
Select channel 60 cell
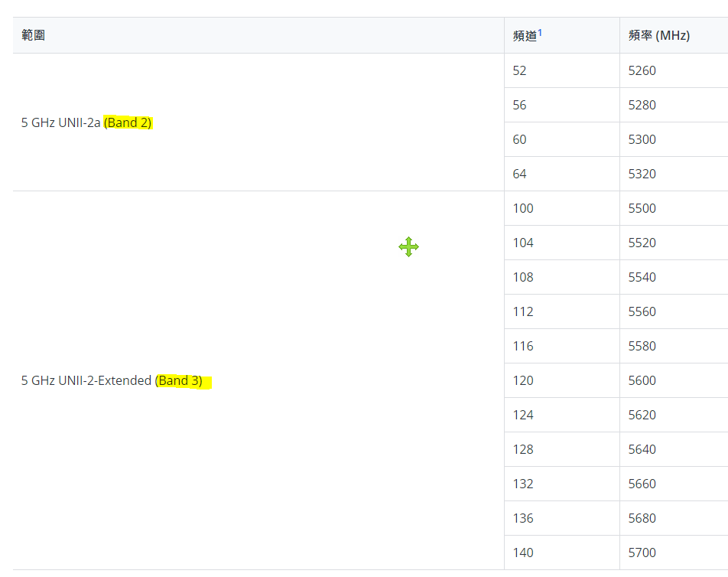[562, 139]
